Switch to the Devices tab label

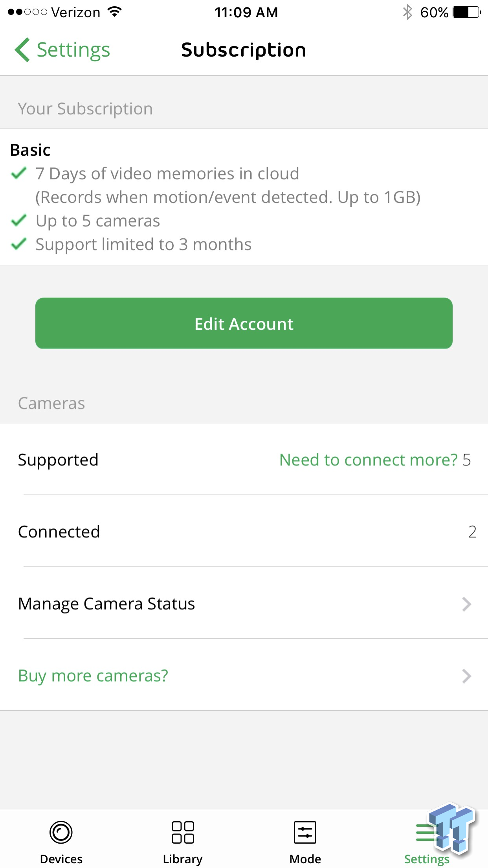[61, 859]
